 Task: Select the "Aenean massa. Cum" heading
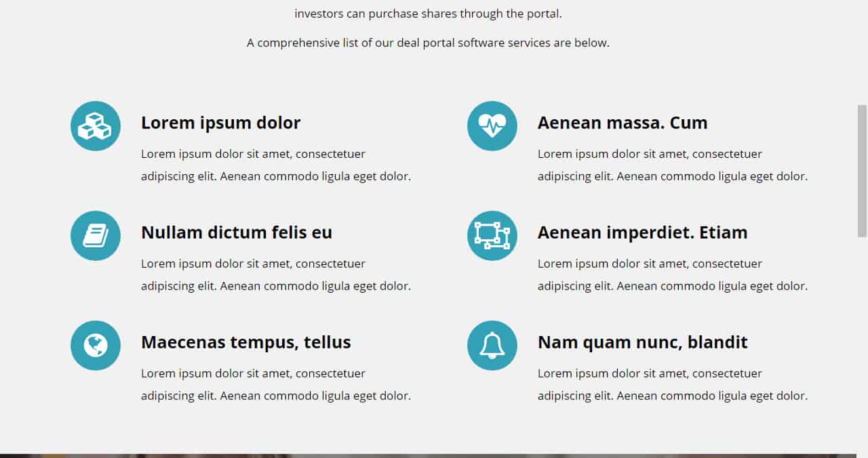622,123
